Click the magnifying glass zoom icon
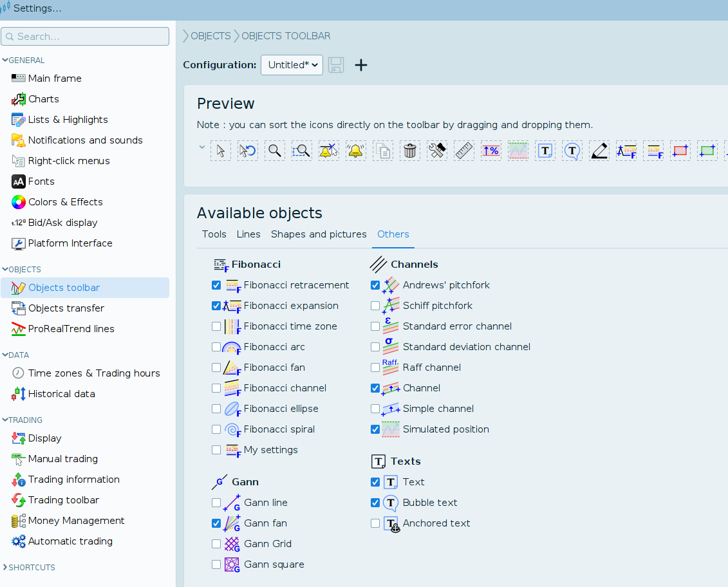The image size is (728, 587). 275,151
